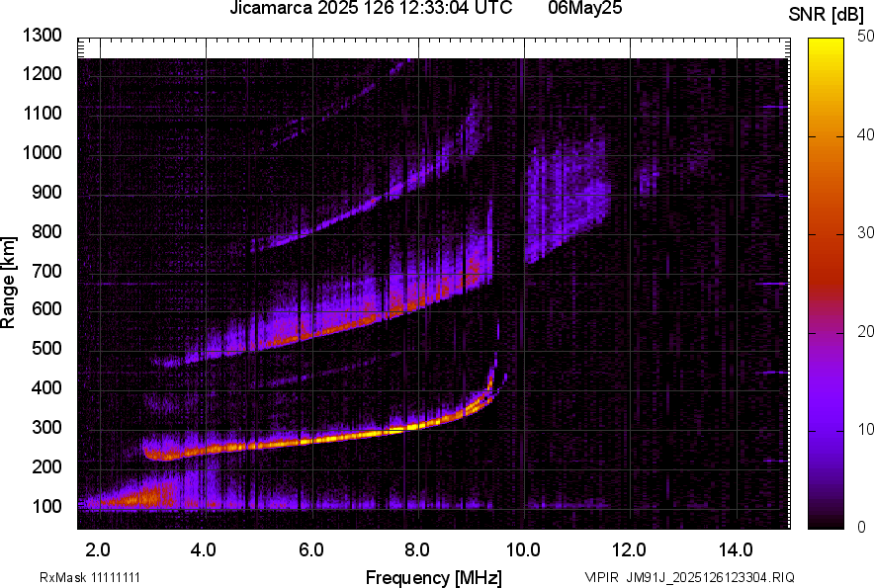
Task: Click the 8.0 frequency tick label
Action: click(x=417, y=550)
